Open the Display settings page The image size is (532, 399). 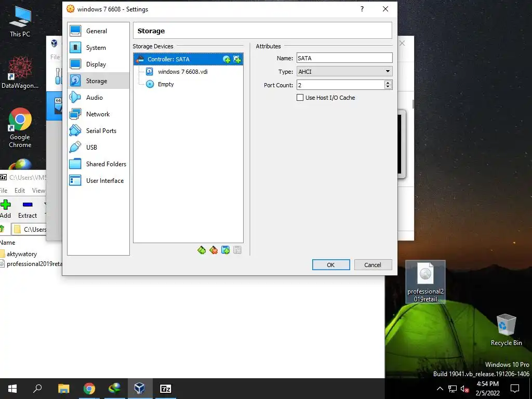(98, 64)
